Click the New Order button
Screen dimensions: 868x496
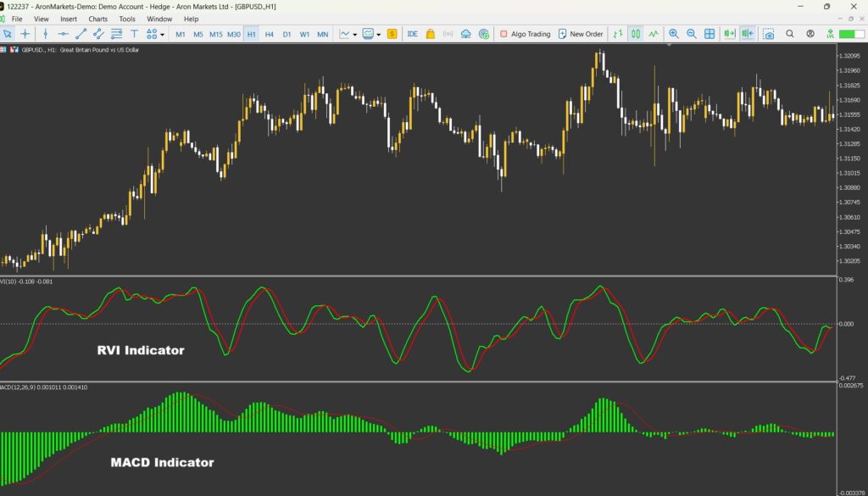coord(580,34)
